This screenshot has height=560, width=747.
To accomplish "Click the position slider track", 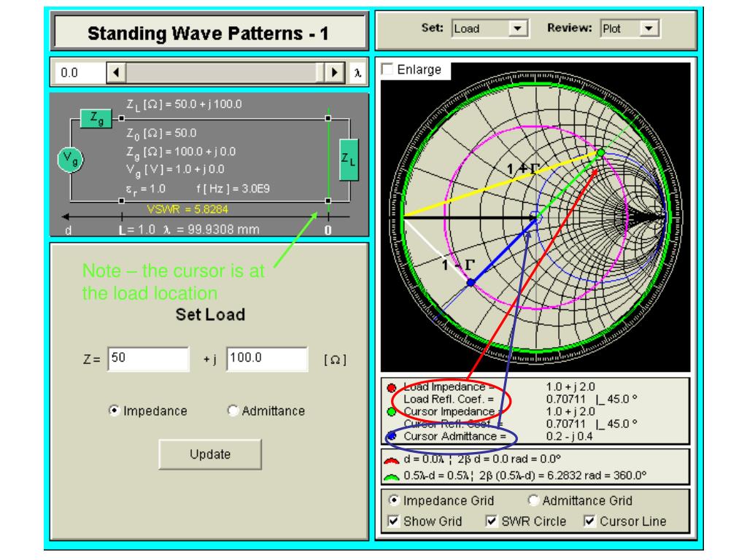I will [225, 73].
